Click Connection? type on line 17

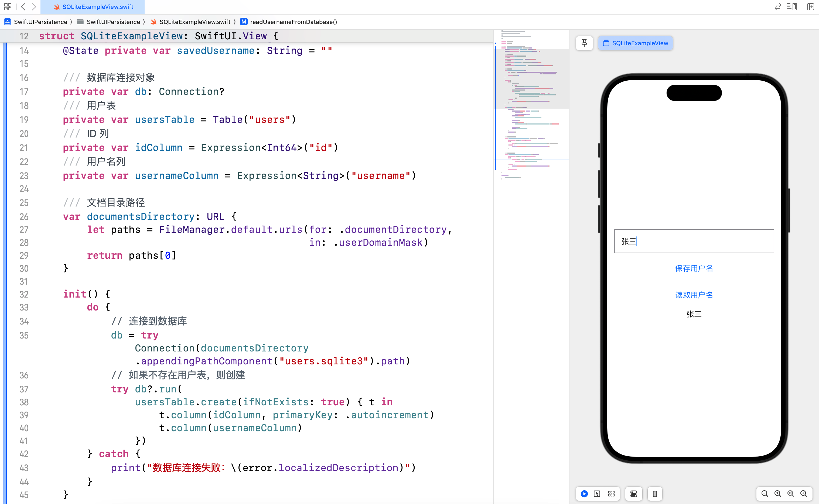pyautogui.click(x=192, y=92)
